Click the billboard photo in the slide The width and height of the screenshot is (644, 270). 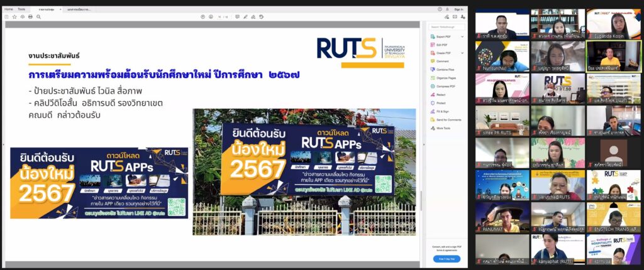click(304, 172)
